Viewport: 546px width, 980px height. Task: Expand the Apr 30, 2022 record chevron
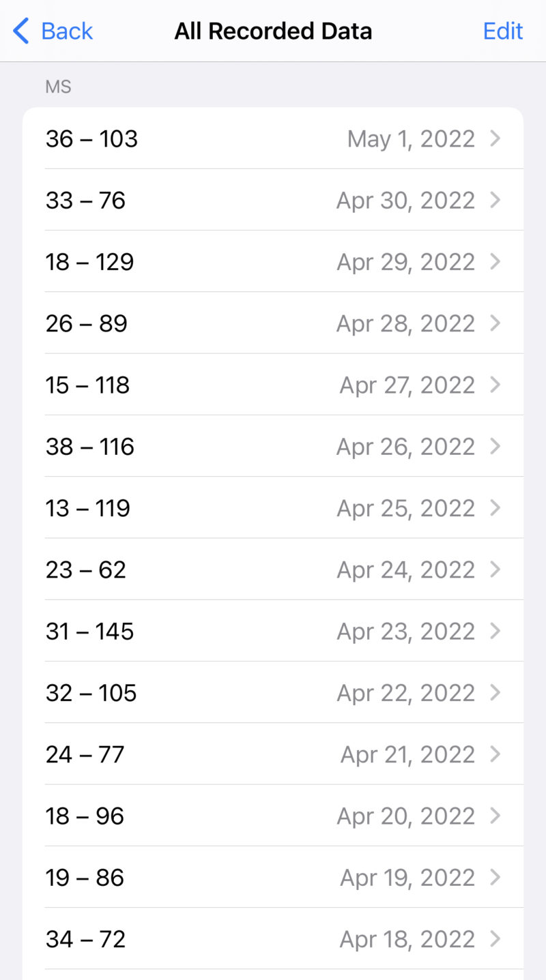tap(495, 200)
